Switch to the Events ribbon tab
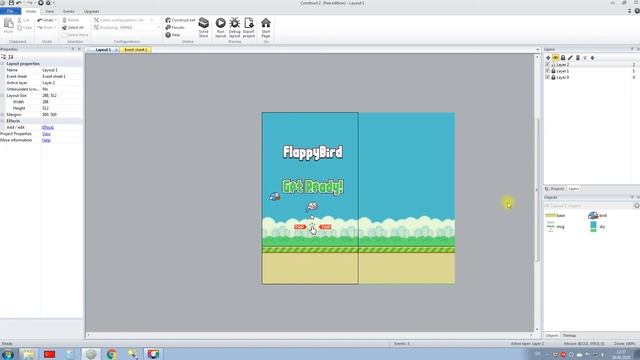The image size is (640, 360). coord(69,11)
